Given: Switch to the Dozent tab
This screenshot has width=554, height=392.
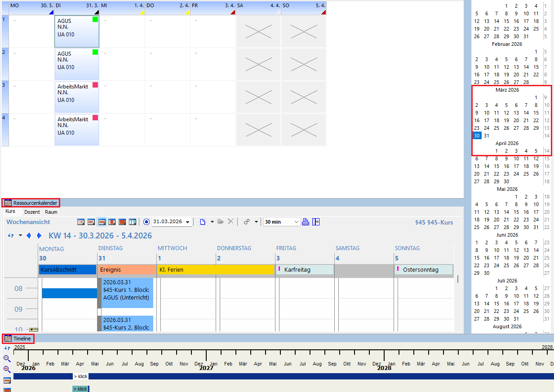Looking at the screenshot, I should (x=32, y=211).
